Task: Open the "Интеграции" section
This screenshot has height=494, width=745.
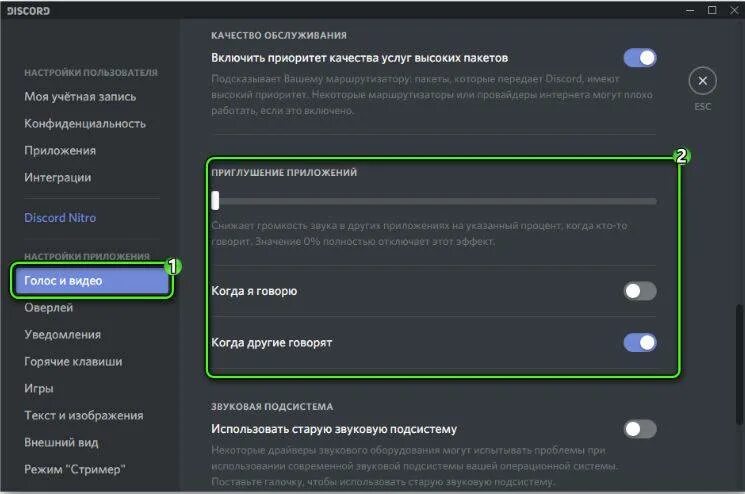Action: [x=57, y=177]
